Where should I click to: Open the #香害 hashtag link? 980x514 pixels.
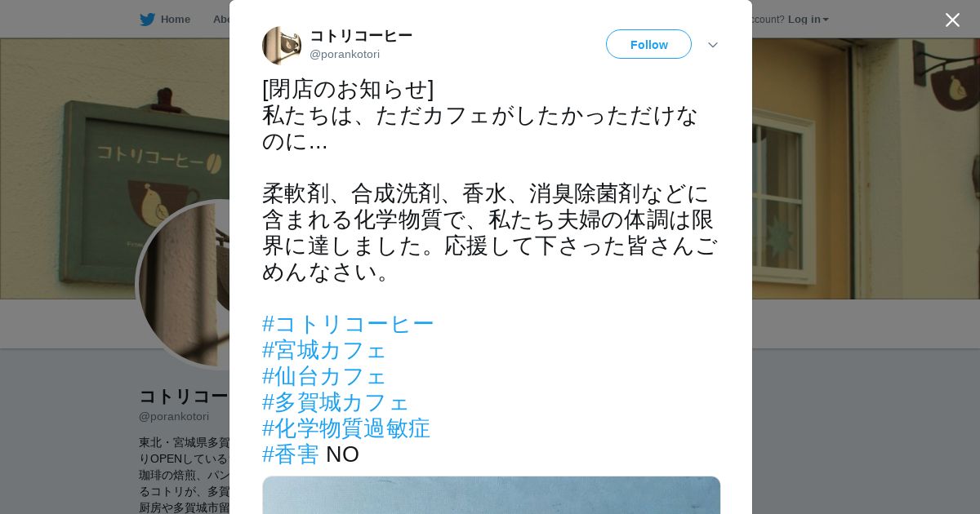tap(291, 454)
